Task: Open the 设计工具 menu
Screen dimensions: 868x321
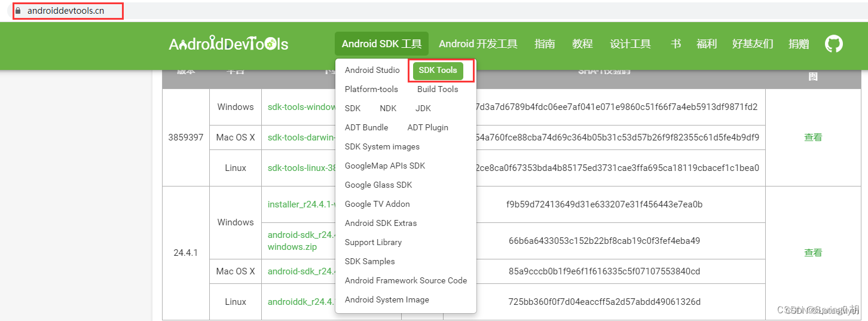Action: [630, 44]
